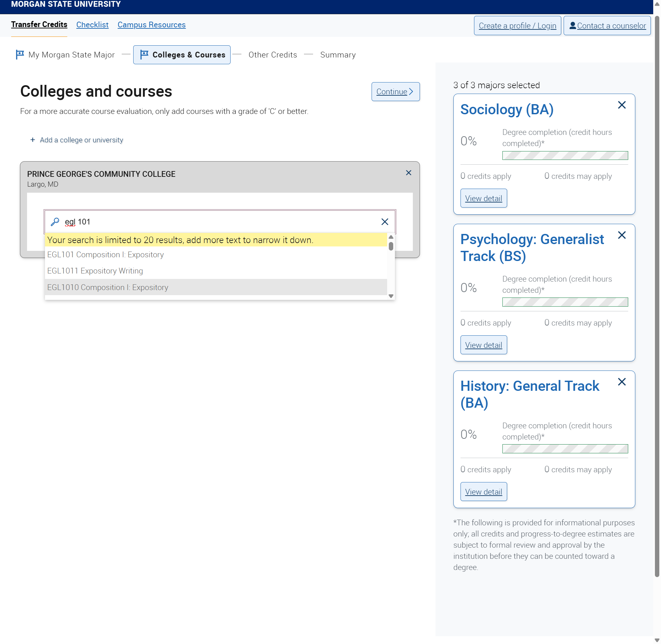View detail for Psychology: Generalist Track

pos(483,345)
